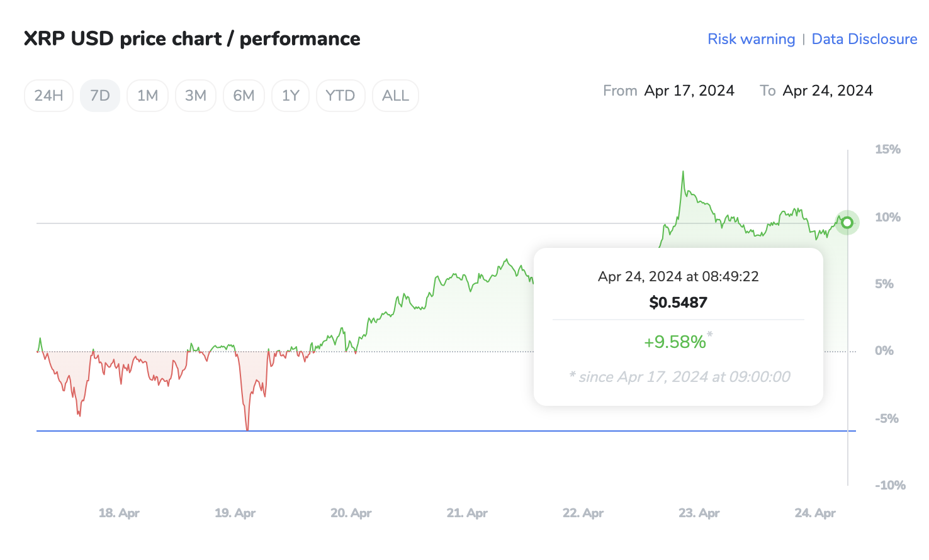Click the 23. Apr axis label

(x=699, y=513)
